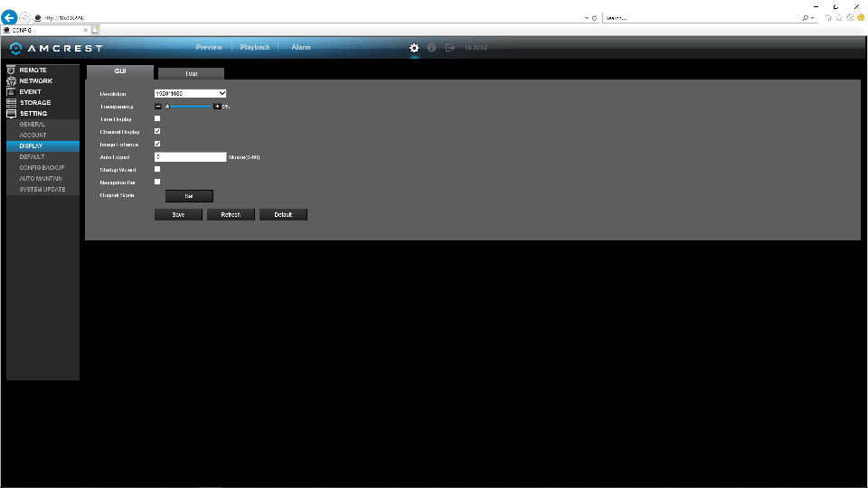Click the Storage icon in sidebar

(11, 102)
